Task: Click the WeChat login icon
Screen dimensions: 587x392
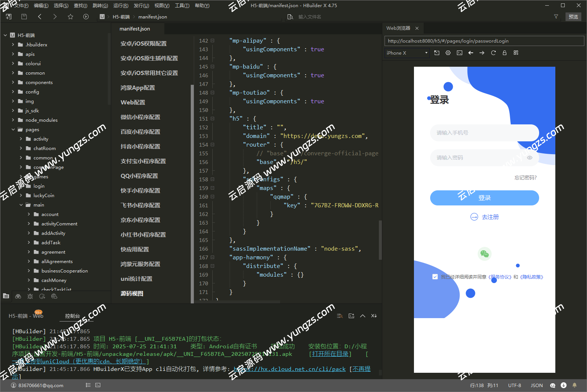Action: pyautogui.click(x=484, y=254)
